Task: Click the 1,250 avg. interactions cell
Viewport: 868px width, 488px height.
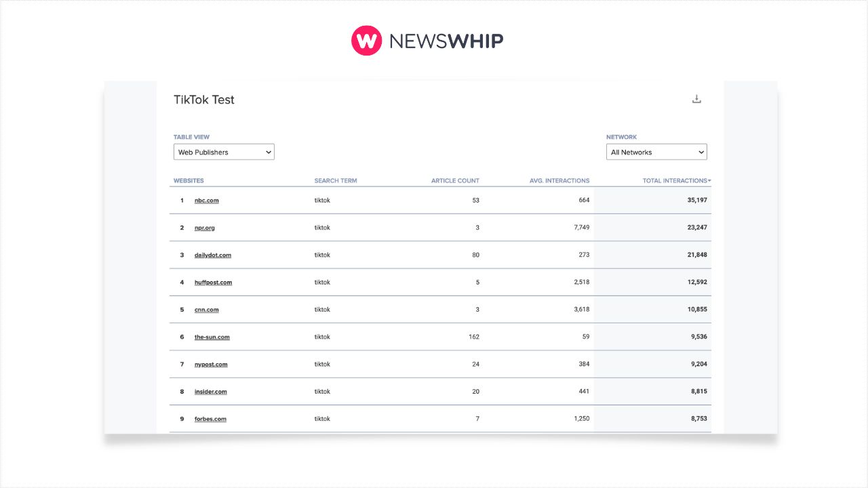Action: (x=582, y=419)
